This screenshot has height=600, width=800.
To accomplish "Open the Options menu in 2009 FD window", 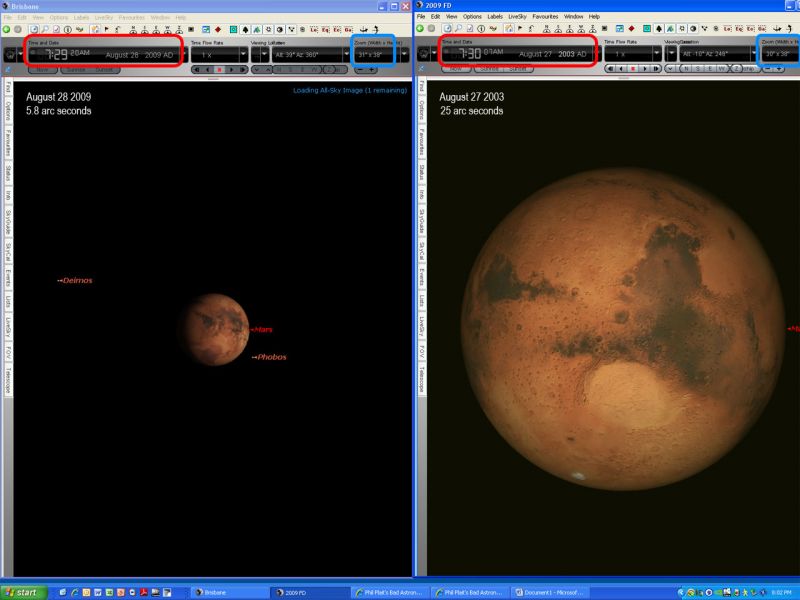I will pos(472,16).
